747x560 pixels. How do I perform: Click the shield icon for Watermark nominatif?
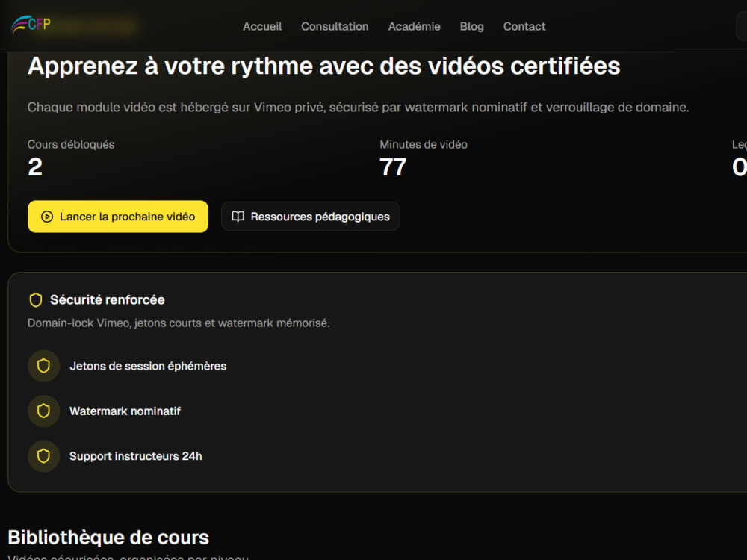coord(43,411)
